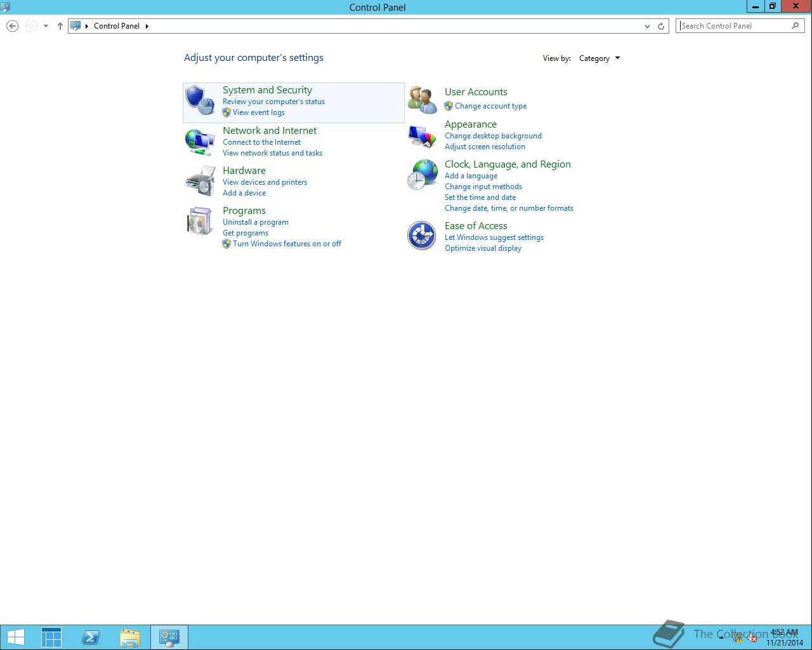Viewport: 812px width, 650px height.
Task: Click Adjust screen resolution
Action: click(x=485, y=147)
